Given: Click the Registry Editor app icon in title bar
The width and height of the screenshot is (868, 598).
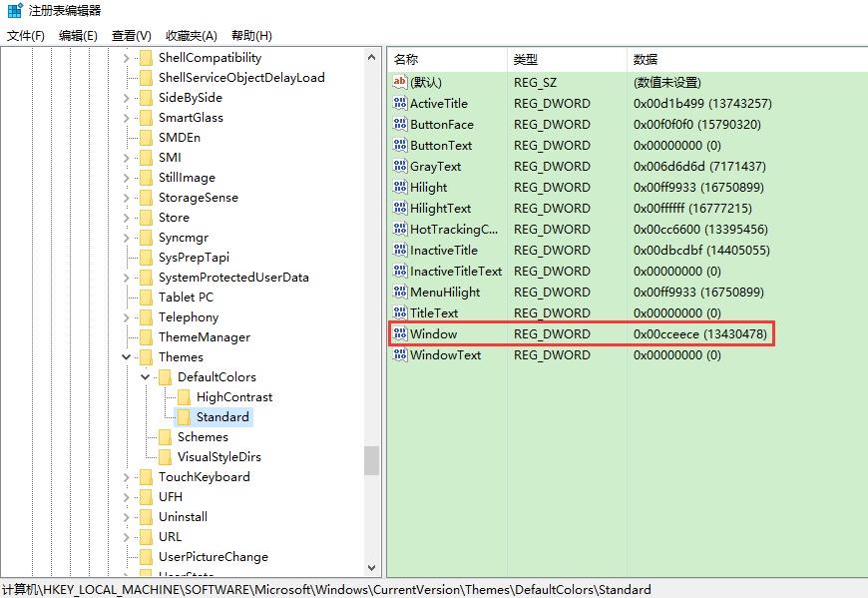Looking at the screenshot, I should (15, 10).
